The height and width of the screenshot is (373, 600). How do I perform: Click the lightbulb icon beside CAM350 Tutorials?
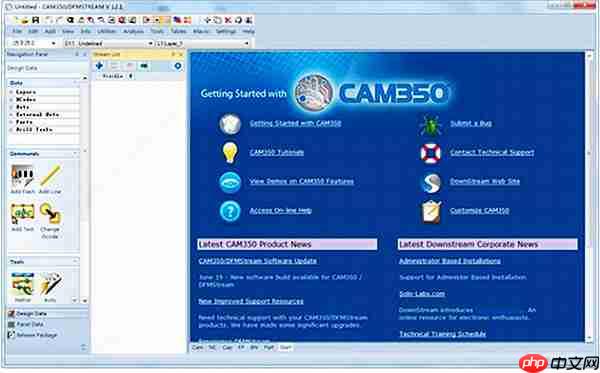230,152
